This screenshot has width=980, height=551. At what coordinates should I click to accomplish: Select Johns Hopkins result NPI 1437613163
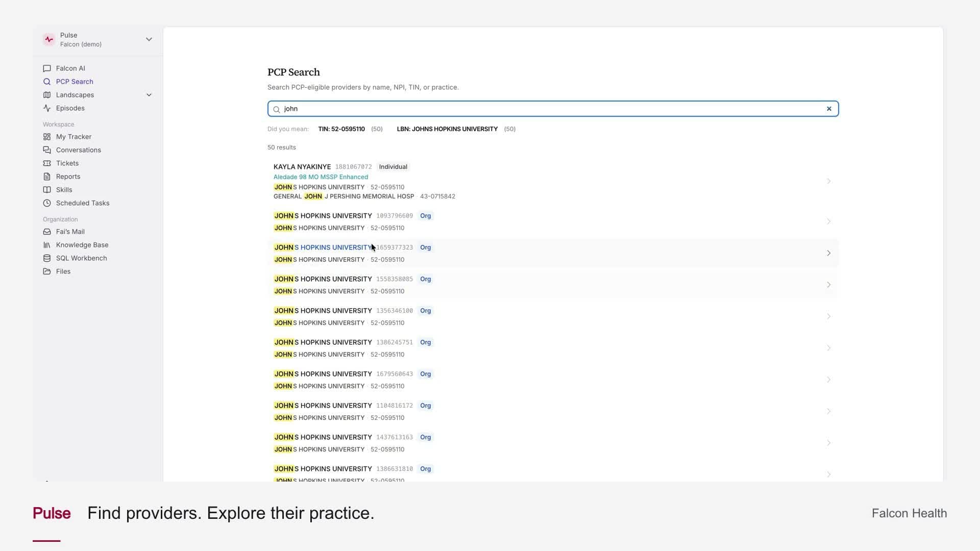click(553, 443)
